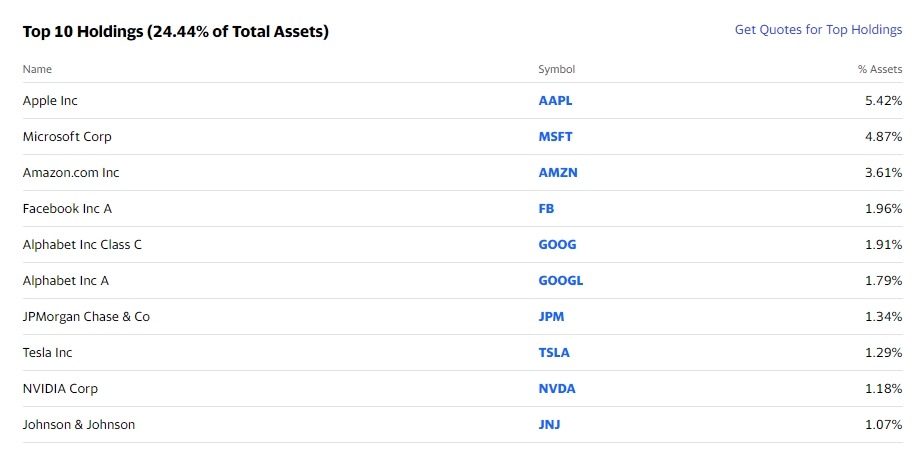Click the GOOGL symbol link
Screen dimensions: 912x454
tap(560, 281)
